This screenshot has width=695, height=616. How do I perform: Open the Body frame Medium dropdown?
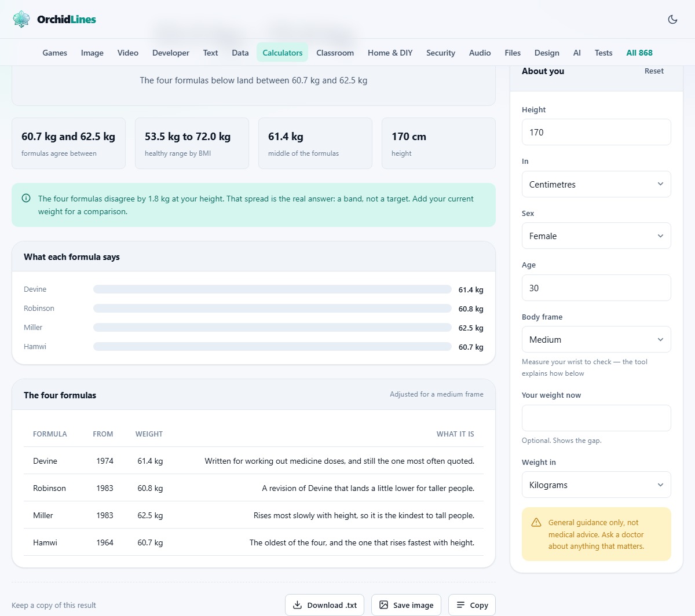[x=597, y=339]
